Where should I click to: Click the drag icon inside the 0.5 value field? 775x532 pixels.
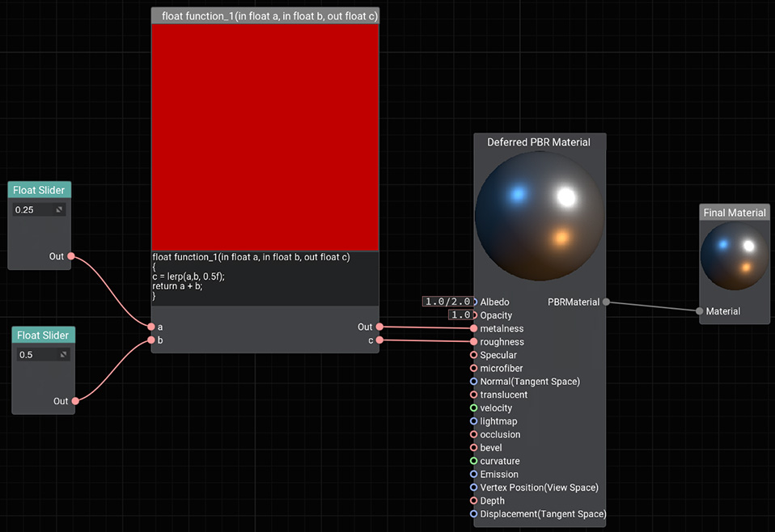pyautogui.click(x=63, y=355)
